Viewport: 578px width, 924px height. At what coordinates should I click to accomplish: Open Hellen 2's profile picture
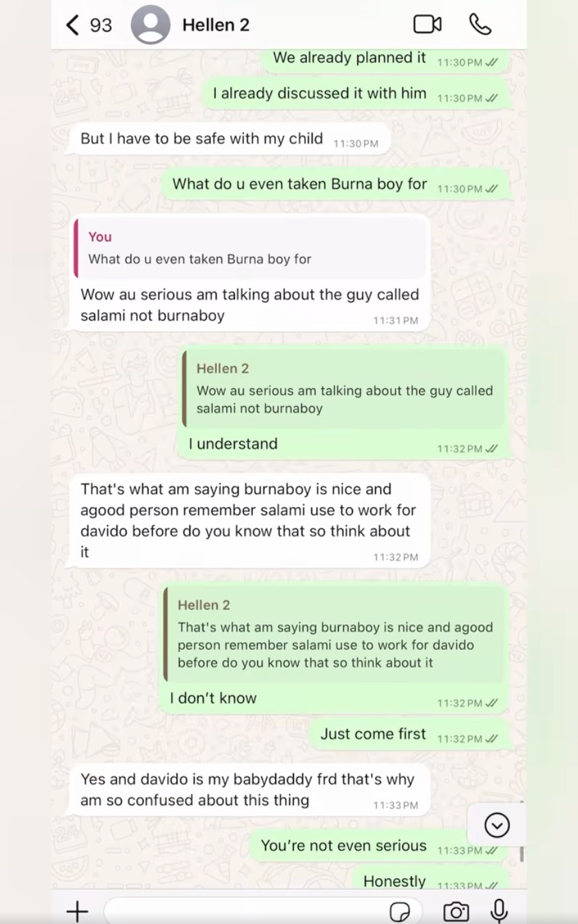click(150, 24)
